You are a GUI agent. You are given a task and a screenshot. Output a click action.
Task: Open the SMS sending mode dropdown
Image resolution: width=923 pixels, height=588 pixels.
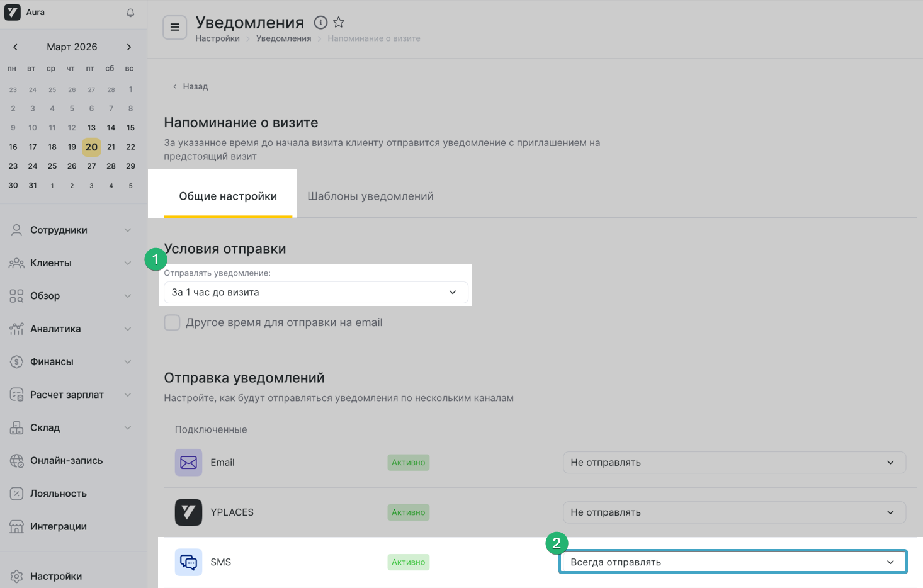[733, 562]
